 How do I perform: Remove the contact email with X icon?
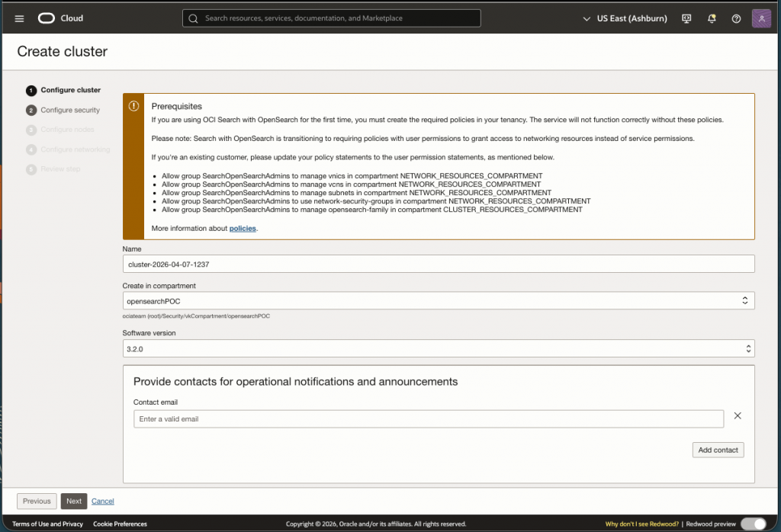738,416
